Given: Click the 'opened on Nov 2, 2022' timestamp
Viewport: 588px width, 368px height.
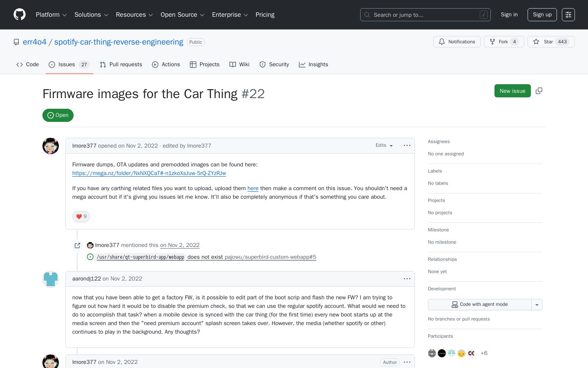Looking at the screenshot, I should tap(128, 146).
